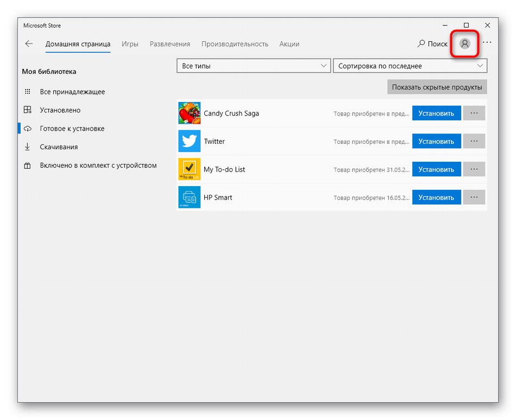
Task: Click Показать скрытые продукты button
Action: coord(437,87)
